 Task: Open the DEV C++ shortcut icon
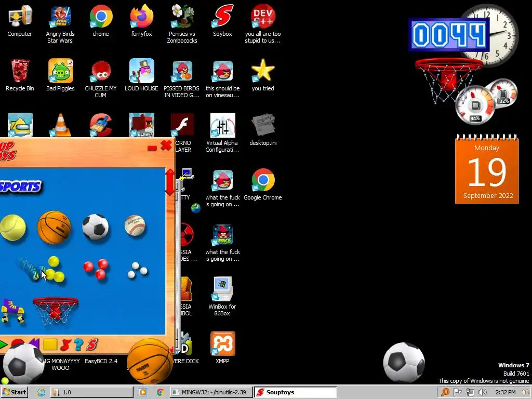pyautogui.click(x=263, y=24)
